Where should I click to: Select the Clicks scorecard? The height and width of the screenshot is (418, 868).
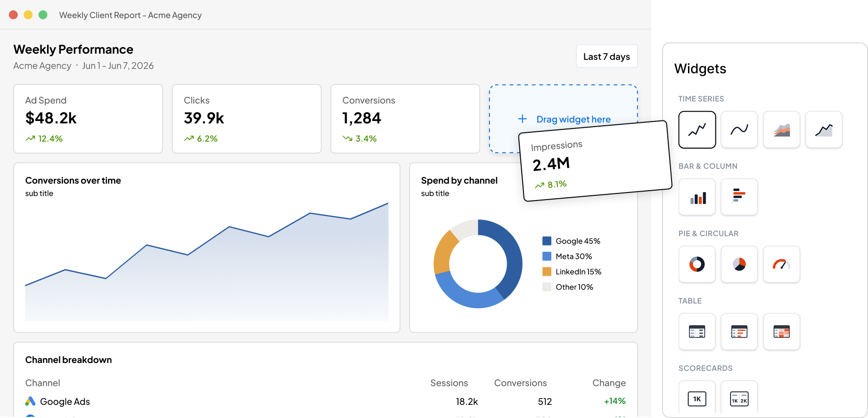(246, 119)
